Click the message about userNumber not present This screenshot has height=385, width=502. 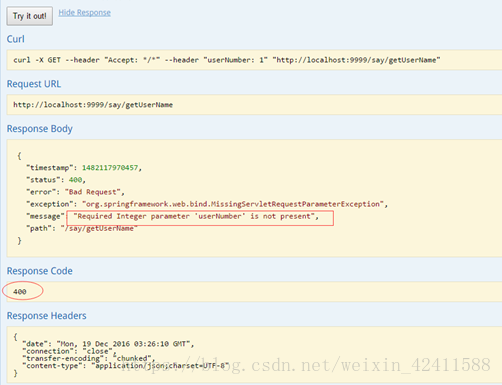[196, 216]
